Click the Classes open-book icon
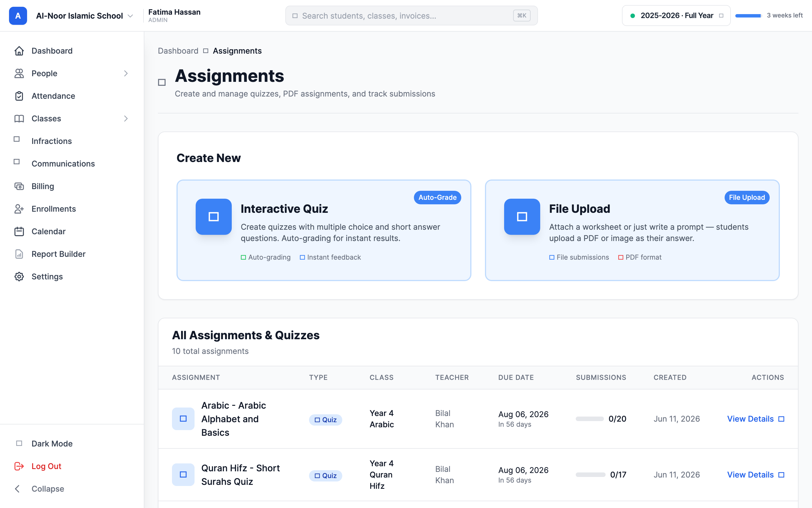This screenshot has height=508, width=812. click(x=19, y=118)
